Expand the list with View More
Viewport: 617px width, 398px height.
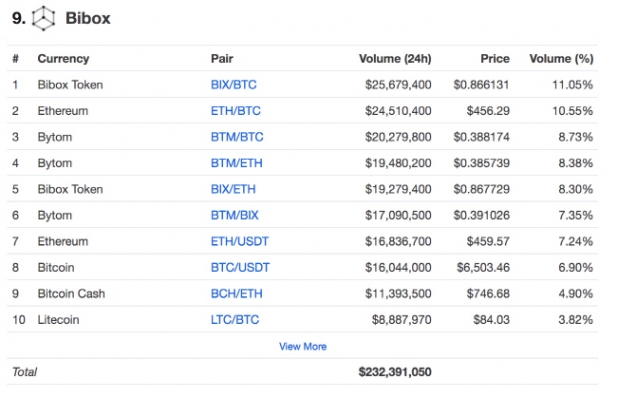303,346
